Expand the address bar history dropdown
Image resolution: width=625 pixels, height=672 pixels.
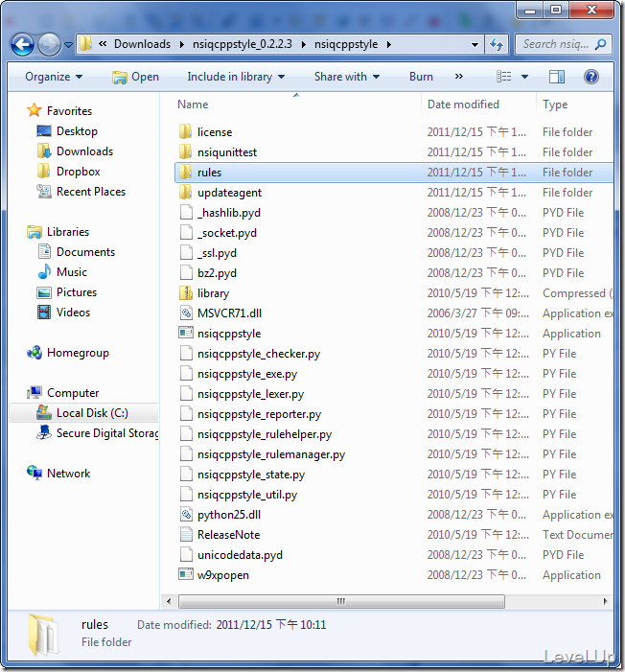[475, 44]
